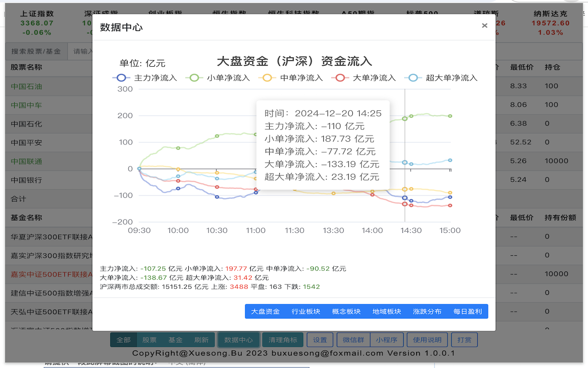Click the 纳斯达克 index widget
588x368 pixels.
point(550,23)
